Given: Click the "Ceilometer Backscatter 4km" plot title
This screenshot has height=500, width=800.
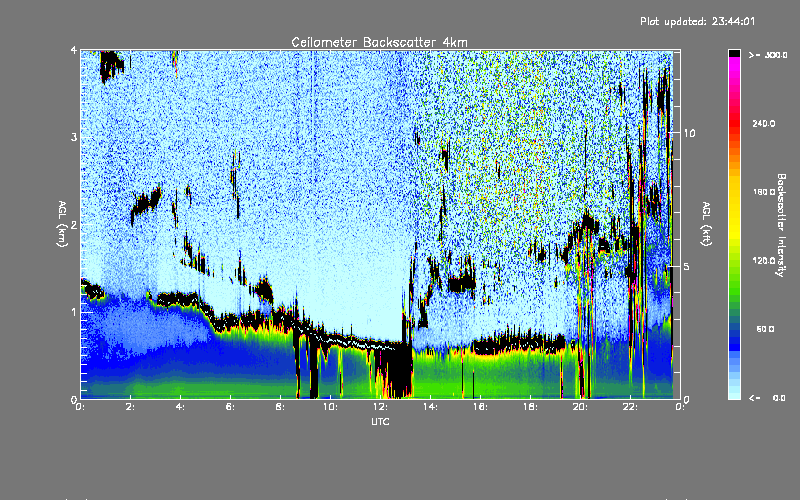Looking at the screenshot, I should (x=379, y=42).
